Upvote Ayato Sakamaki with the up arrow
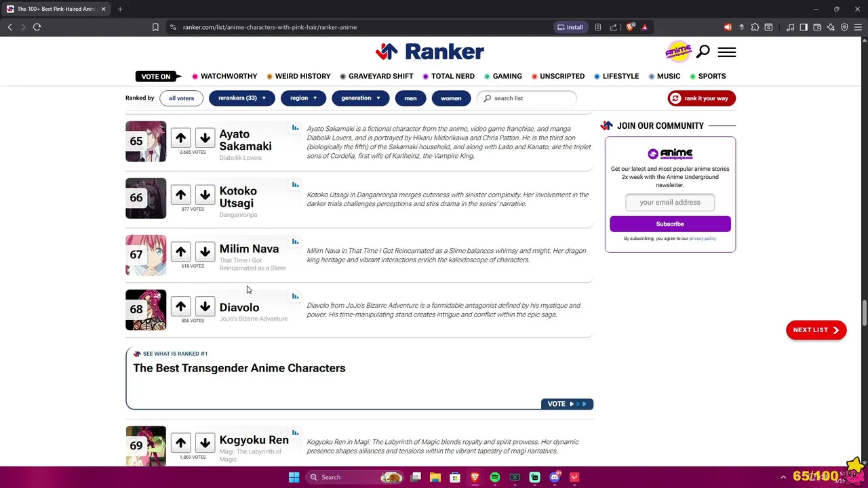The width and height of the screenshot is (868, 488). coord(180,138)
